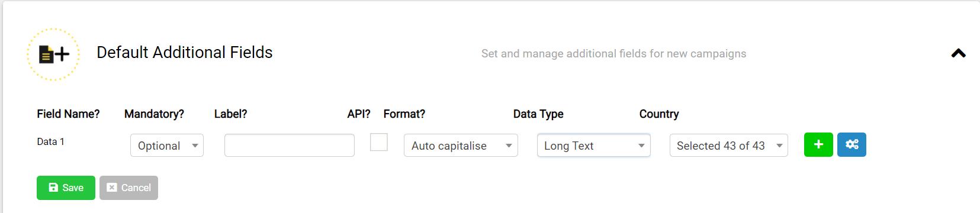Screen dimensions: 980x213
Task: Focus the Label text input box
Action: point(290,146)
